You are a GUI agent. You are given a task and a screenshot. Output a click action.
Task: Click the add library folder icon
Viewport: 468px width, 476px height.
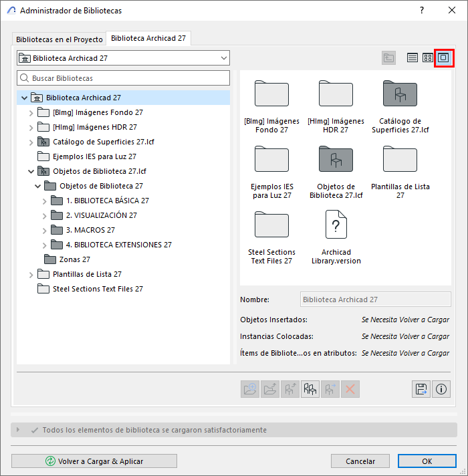point(250,389)
